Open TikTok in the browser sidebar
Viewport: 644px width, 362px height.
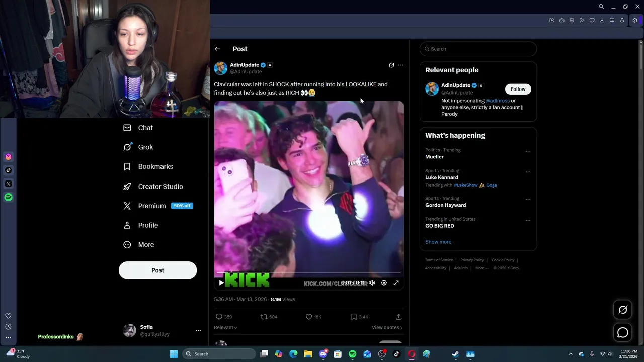(x=8, y=170)
